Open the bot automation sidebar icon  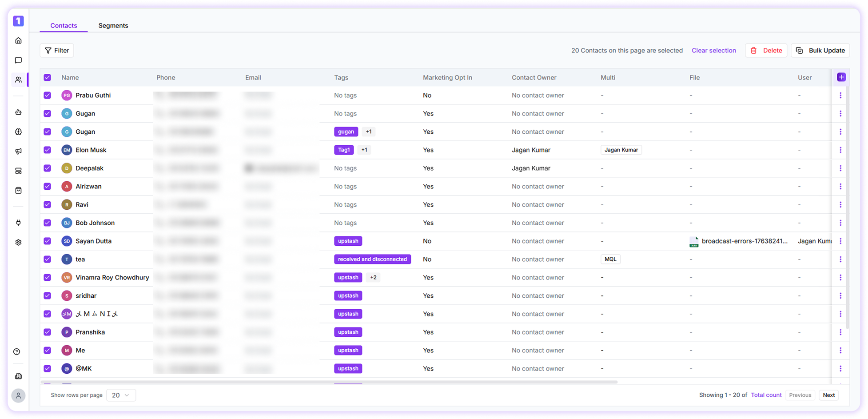coord(18,112)
